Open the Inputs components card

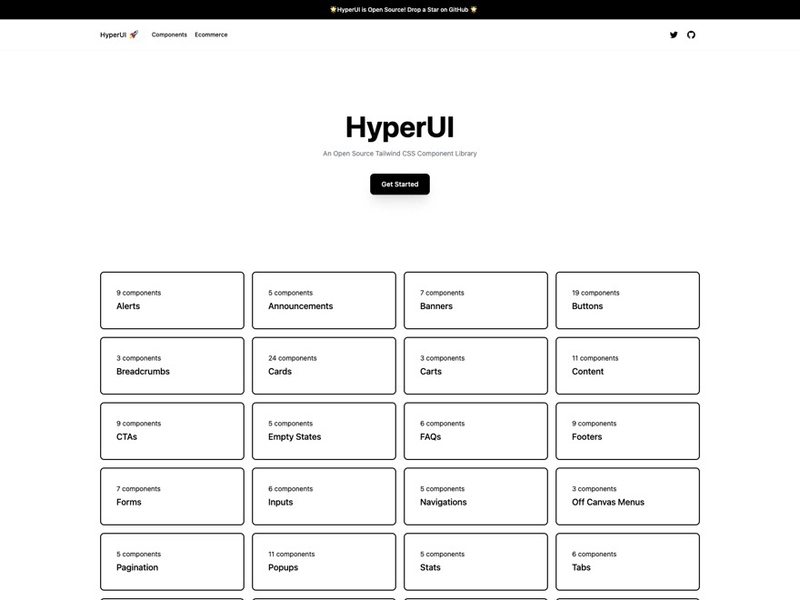pyautogui.click(x=324, y=496)
